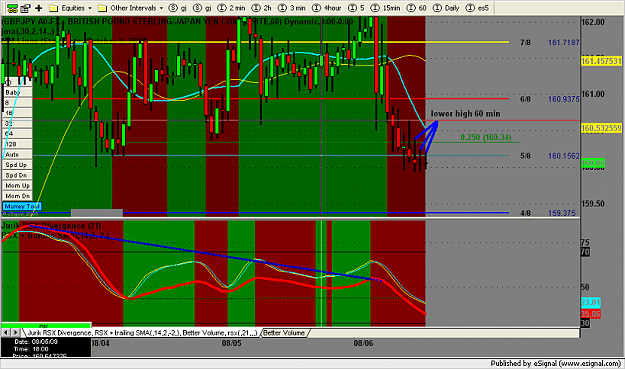Switch to the Daily interval

click(x=446, y=8)
